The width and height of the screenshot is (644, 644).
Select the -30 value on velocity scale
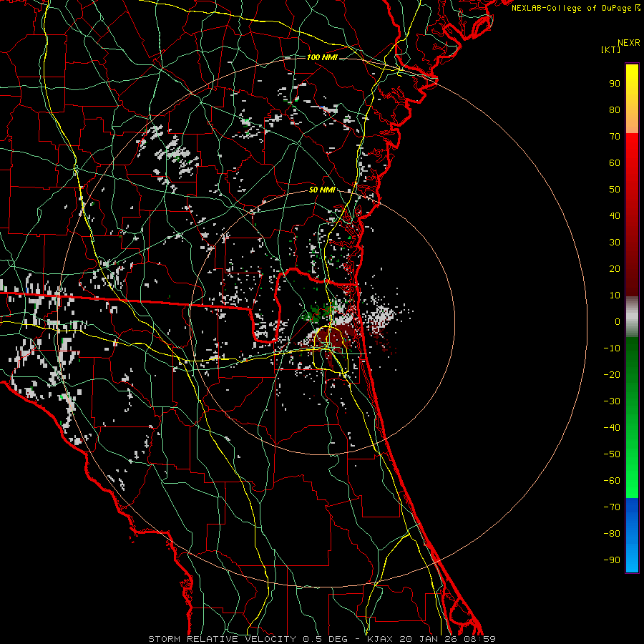pyautogui.click(x=612, y=401)
